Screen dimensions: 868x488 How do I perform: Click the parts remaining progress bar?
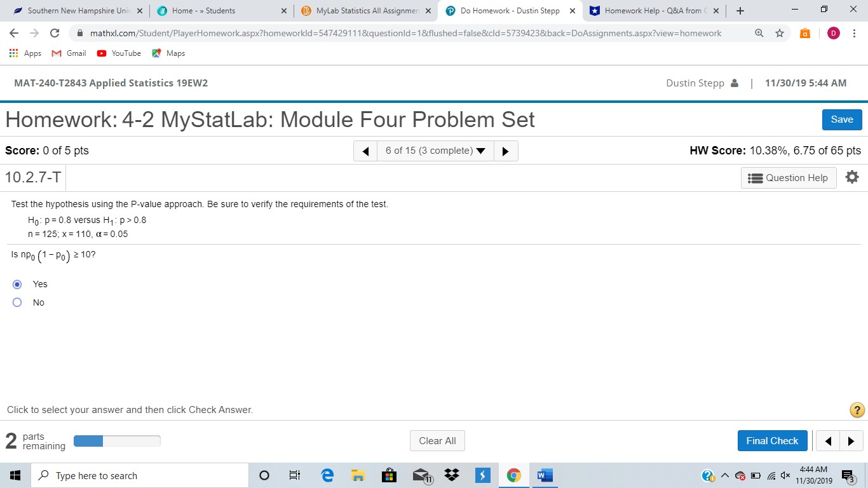117,440
